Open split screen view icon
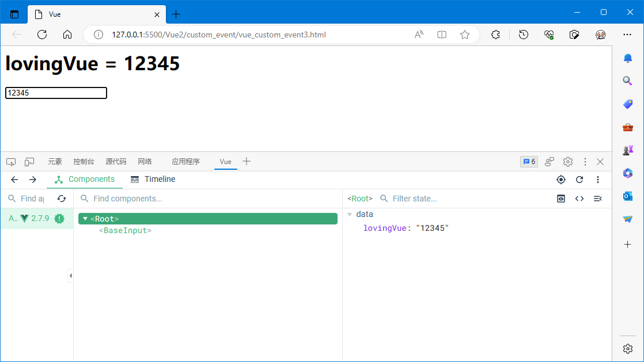The image size is (644, 362). point(441,35)
